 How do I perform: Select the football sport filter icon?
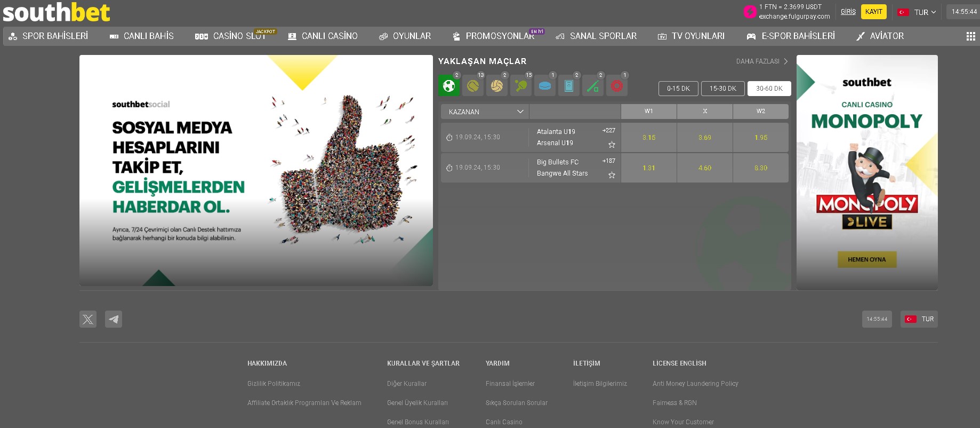click(x=449, y=85)
